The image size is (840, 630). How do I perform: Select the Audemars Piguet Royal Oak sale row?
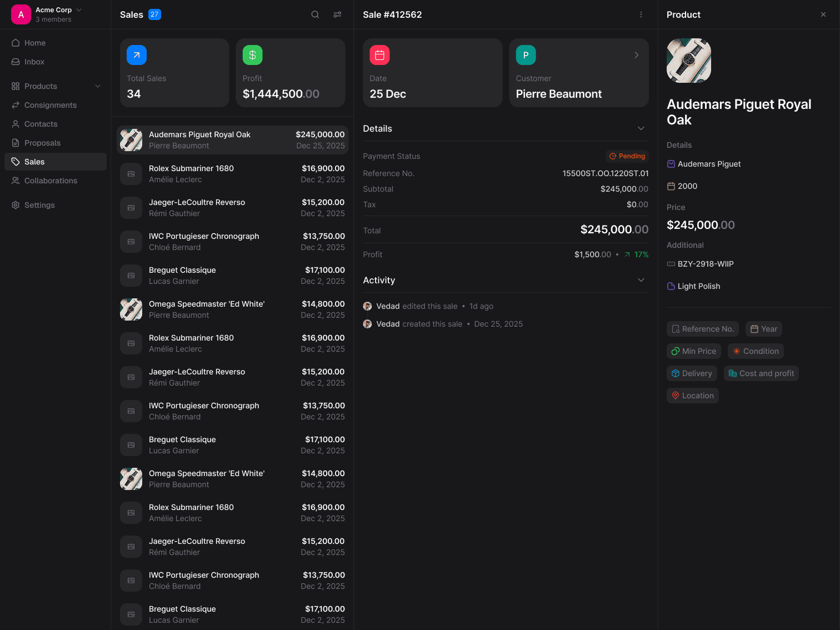[232, 140]
